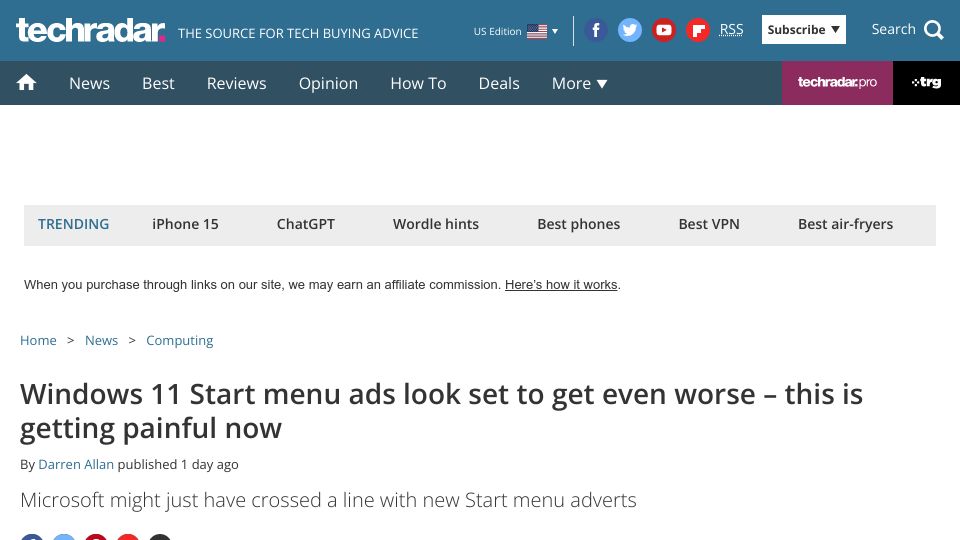Open the Best menu item
Image resolution: width=960 pixels, height=540 pixels.
coord(158,83)
